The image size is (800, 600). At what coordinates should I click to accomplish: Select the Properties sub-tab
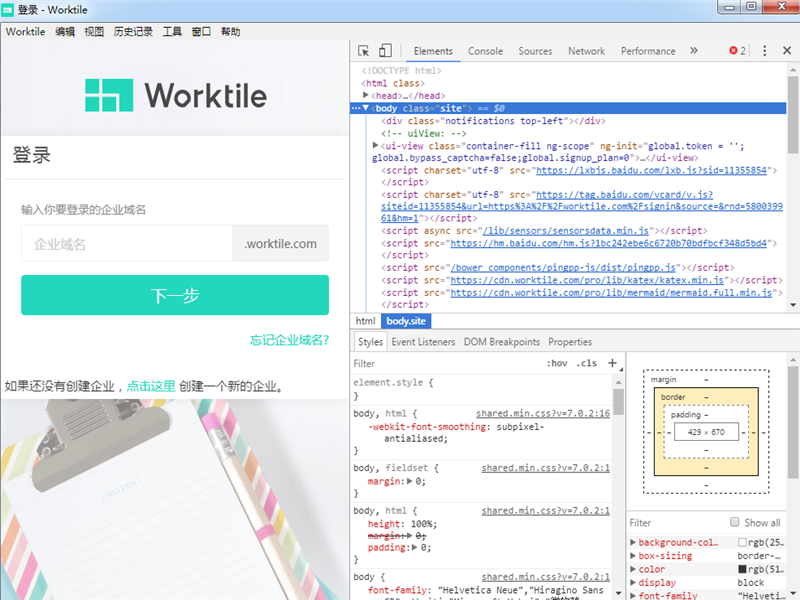click(570, 342)
